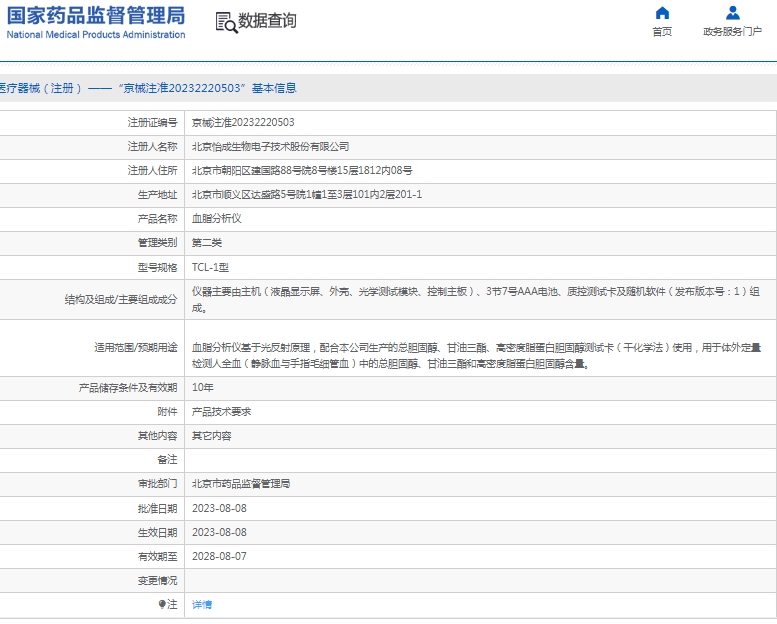This screenshot has width=777, height=624.
Task: Click the 备注 label
Action: click(x=167, y=459)
